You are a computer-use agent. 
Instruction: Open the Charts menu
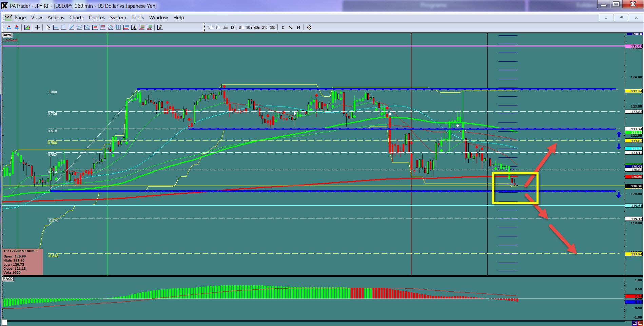(76, 18)
